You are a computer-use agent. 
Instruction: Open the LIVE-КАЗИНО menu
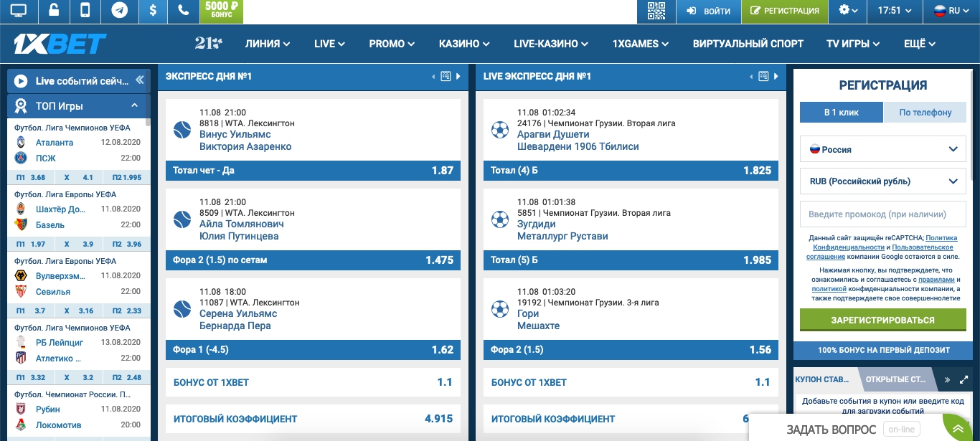[x=551, y=44]
